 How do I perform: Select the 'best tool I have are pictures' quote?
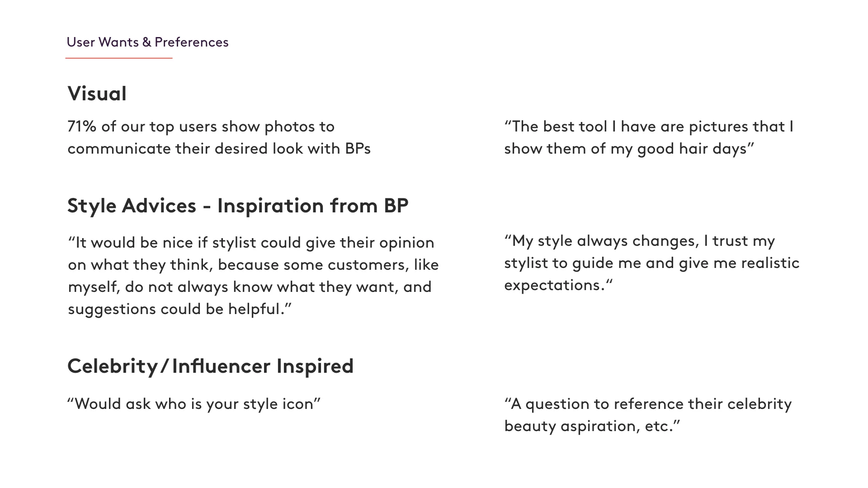(649, 127)
